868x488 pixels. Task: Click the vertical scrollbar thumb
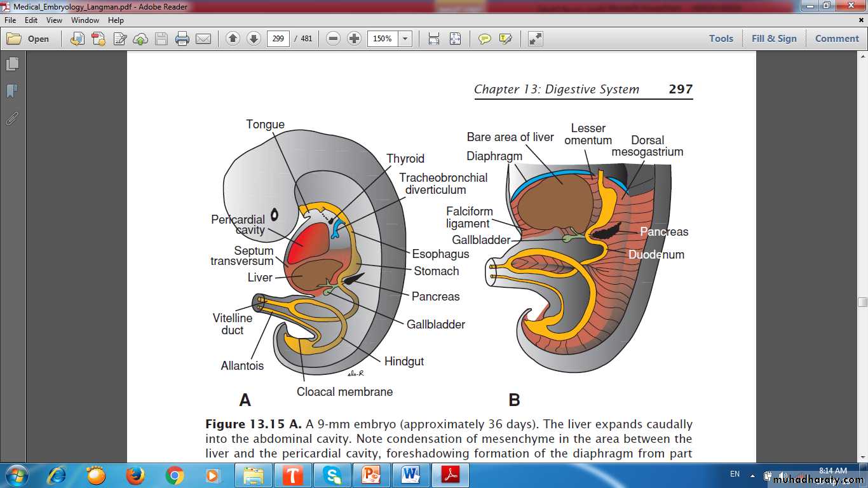862,302
